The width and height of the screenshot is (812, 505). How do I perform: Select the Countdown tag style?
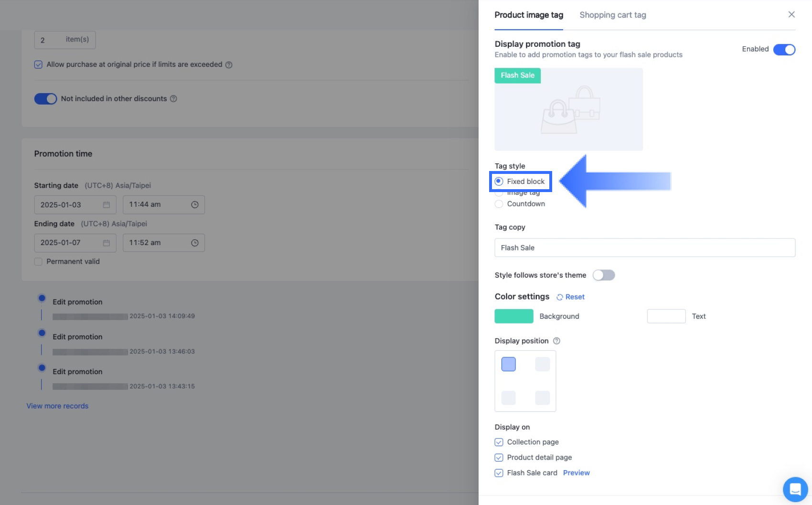click(x=499, y=204)
